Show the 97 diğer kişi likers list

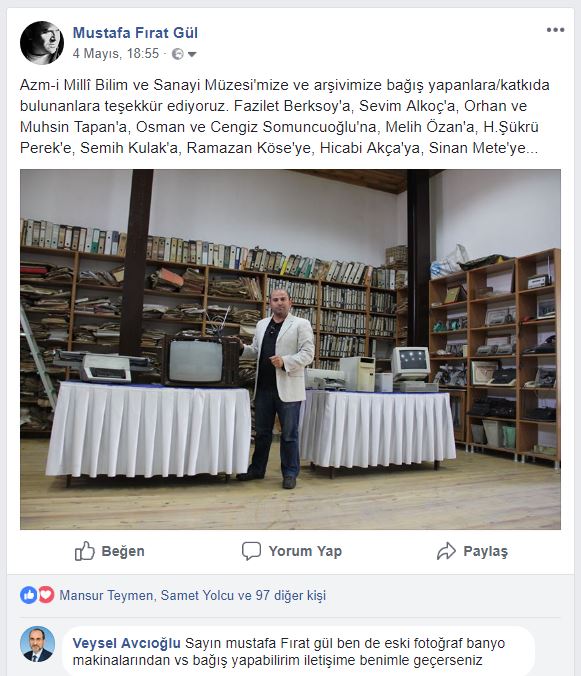pyautogui.click(x=290, y=595)
